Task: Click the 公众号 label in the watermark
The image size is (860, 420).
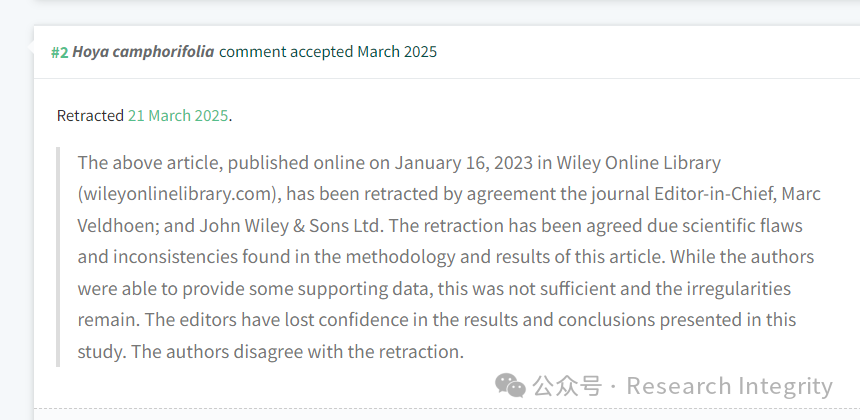Action: pyautogui.click(x=567, y=385)
